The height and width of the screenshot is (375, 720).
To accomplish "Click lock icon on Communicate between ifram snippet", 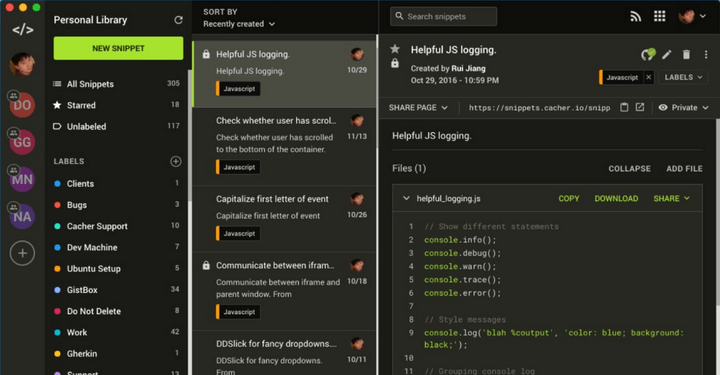I will (x=206, y=265).
